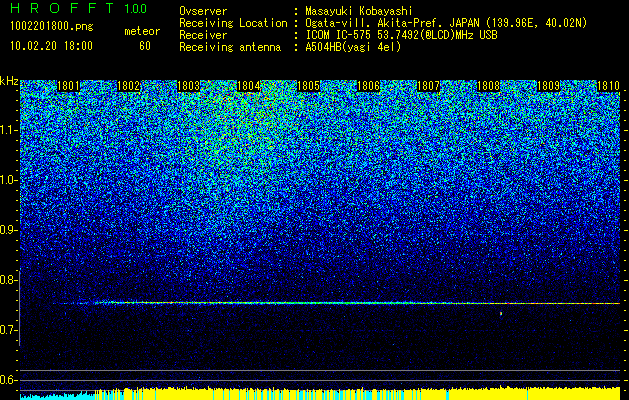This screenshot has width=629, height=400.
Task: Click the date stamp 10.02.20 18:00
Action: coord(51,46)
